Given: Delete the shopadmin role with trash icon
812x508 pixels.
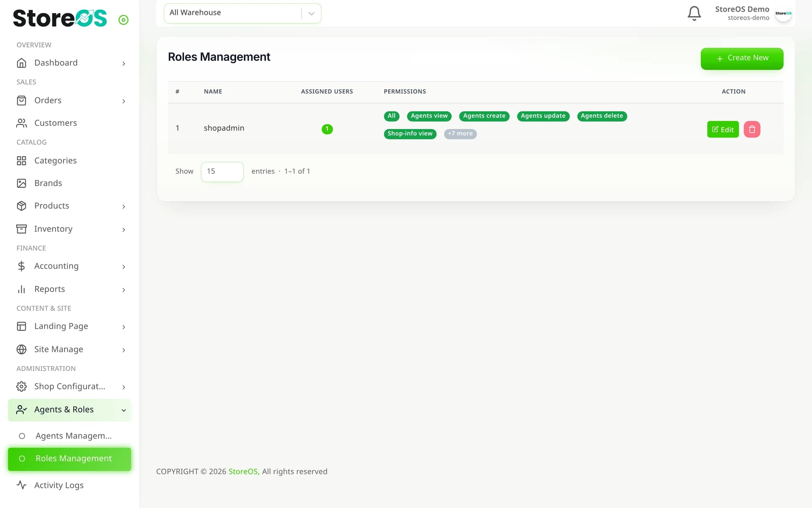Looking at the screenshot, I should (752, 129).
